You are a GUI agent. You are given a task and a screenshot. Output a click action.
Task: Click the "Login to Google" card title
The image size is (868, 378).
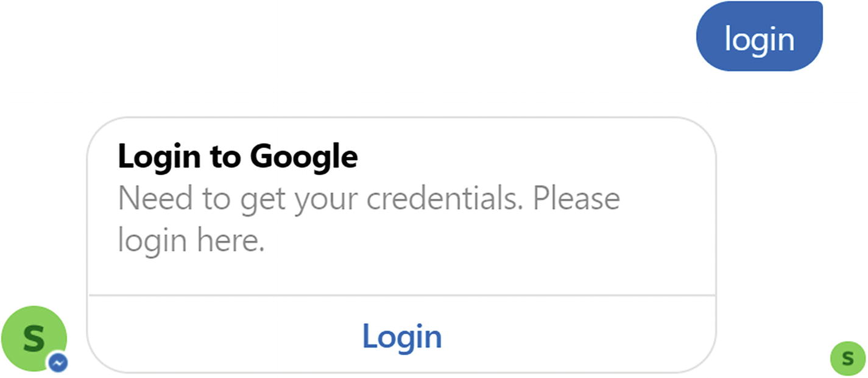238,156
